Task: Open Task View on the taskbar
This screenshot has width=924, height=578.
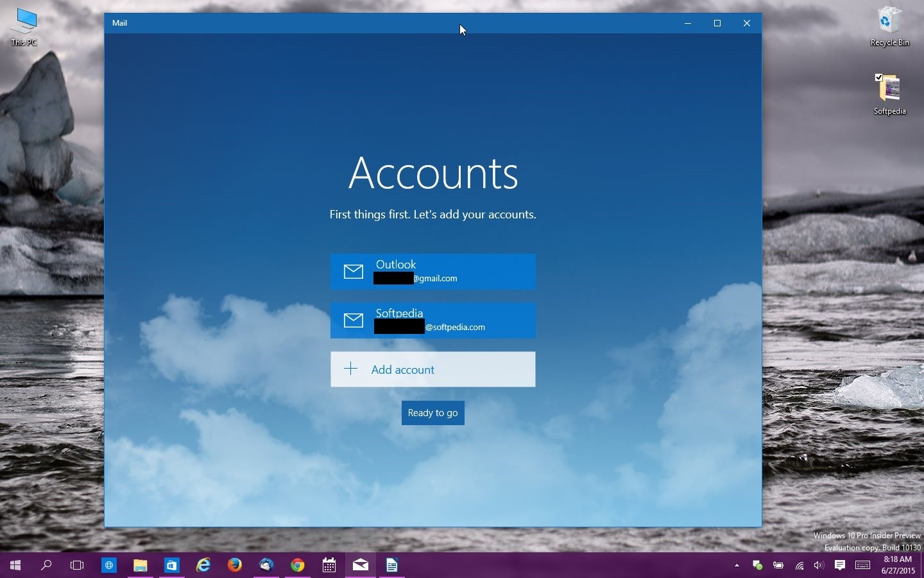Action: [77, 565]
